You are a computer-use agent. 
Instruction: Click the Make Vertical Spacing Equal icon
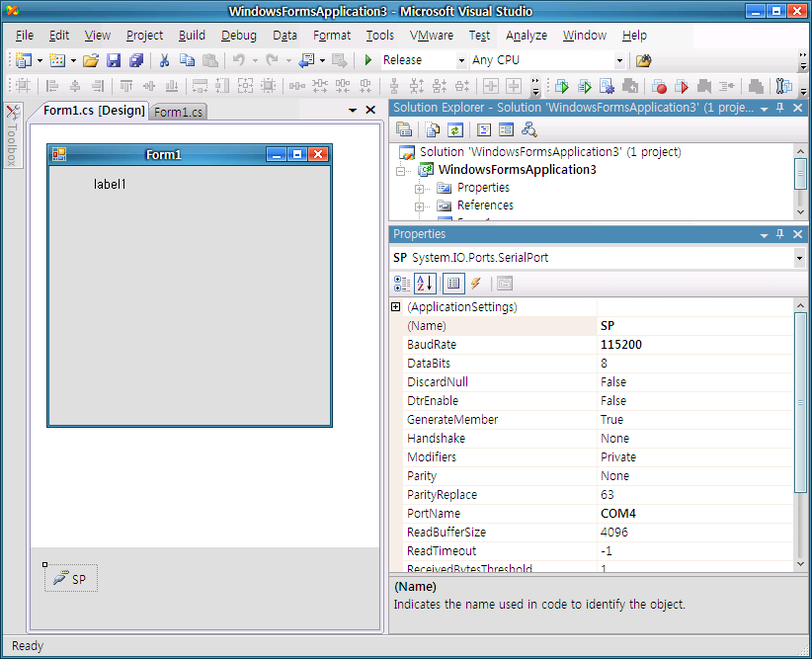[394, 86]
